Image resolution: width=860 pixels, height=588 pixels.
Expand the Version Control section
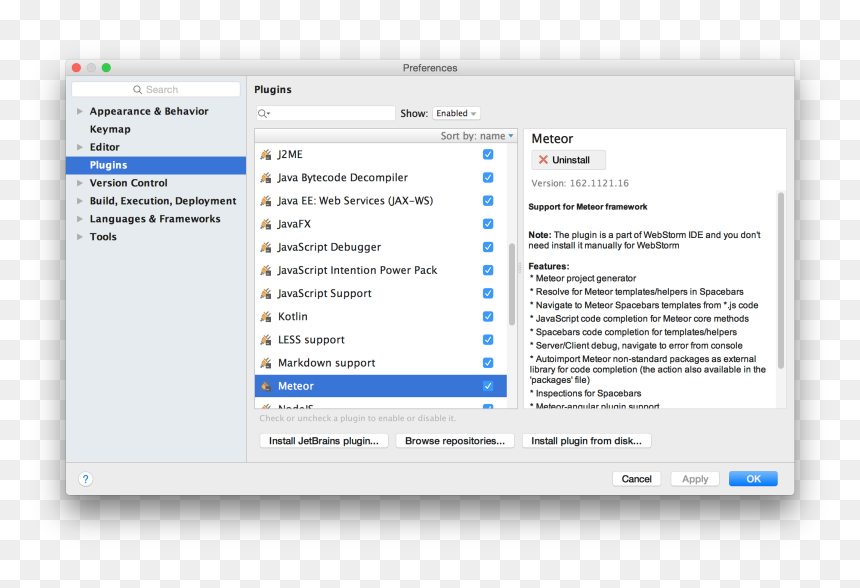tap(80, 183)
